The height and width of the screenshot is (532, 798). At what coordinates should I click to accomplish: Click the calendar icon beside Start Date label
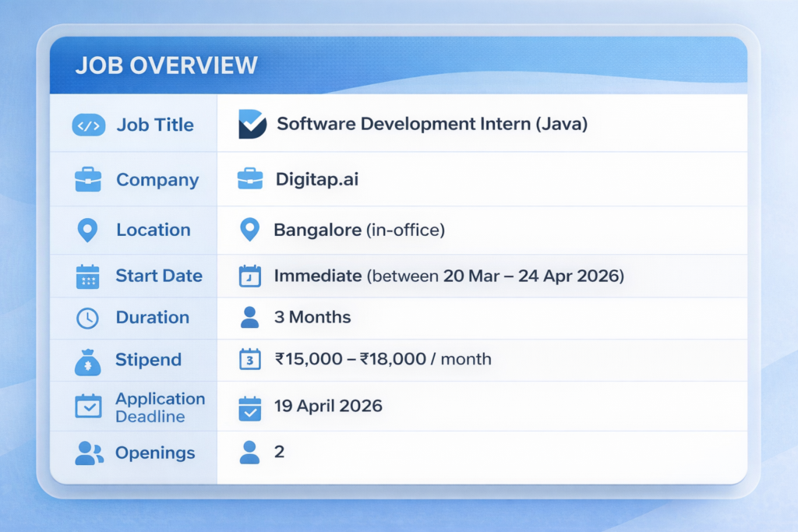tap(87, 277)
